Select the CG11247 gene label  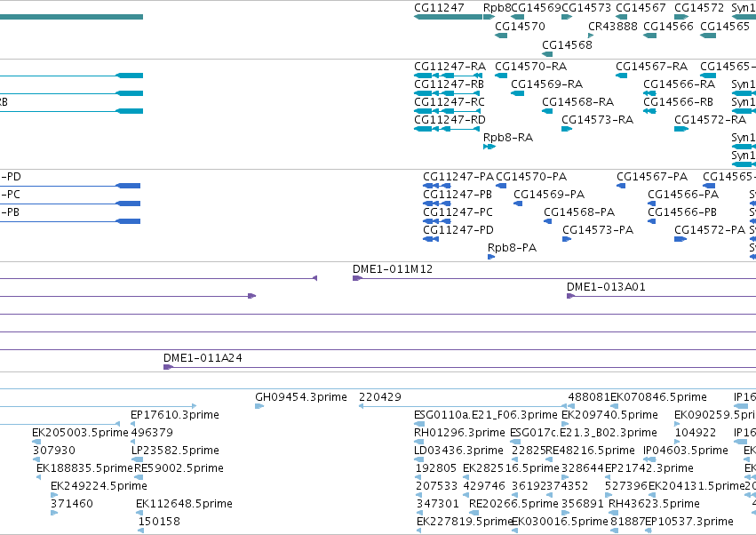pos(439,8)
